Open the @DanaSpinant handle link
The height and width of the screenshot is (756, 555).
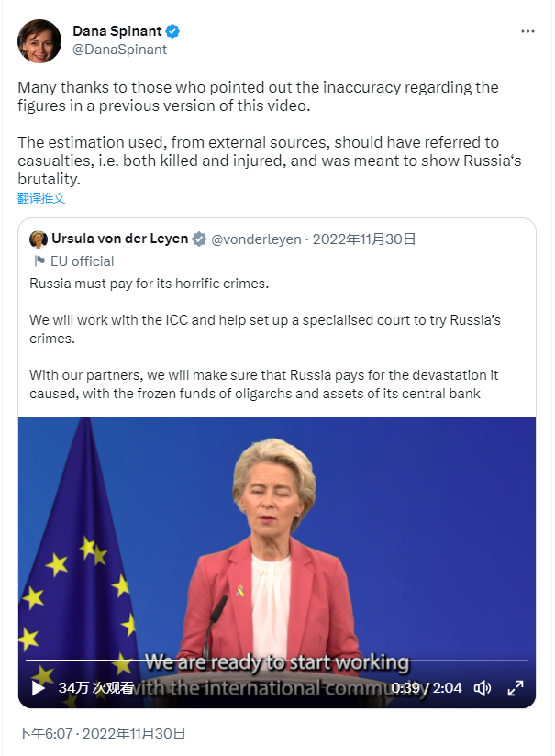[x=119, y=50]
